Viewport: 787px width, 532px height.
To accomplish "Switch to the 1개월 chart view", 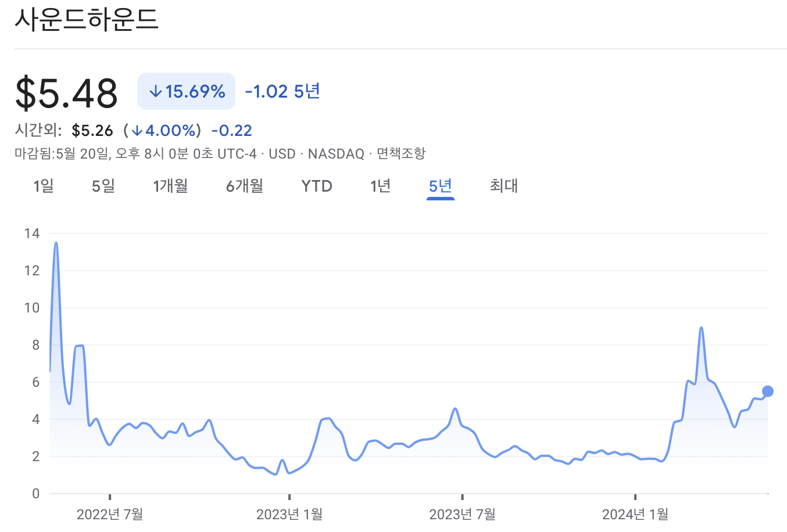I will 170,186.
